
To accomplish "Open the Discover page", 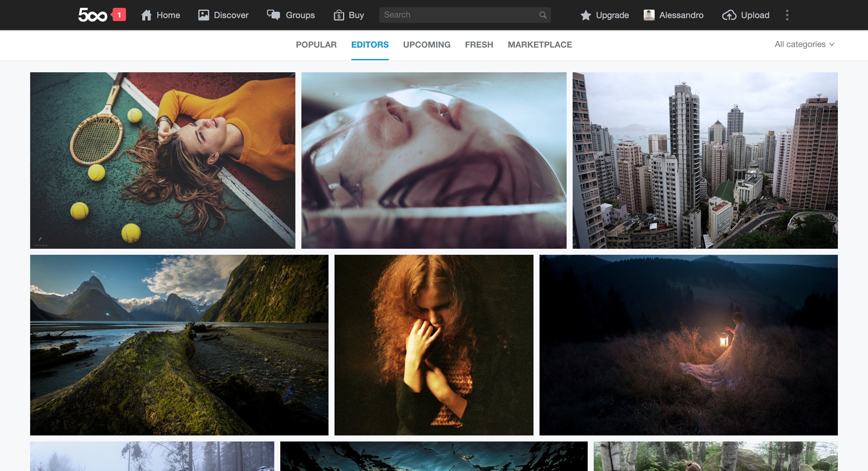I will (x=223, y=15).
